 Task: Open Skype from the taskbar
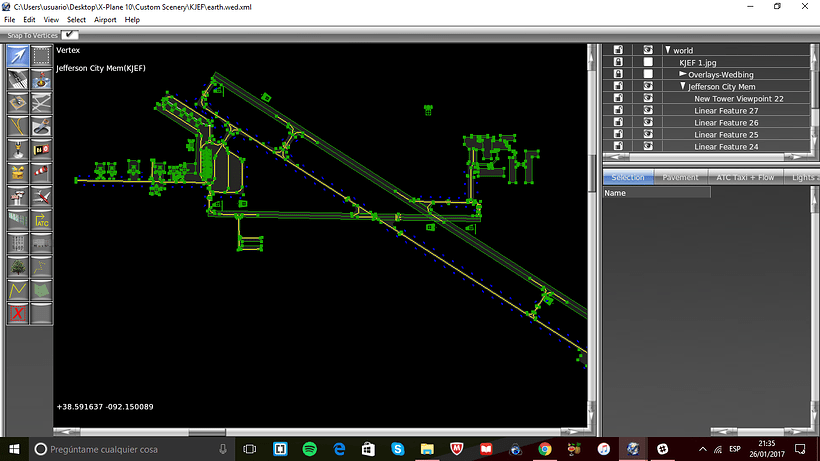397,449
